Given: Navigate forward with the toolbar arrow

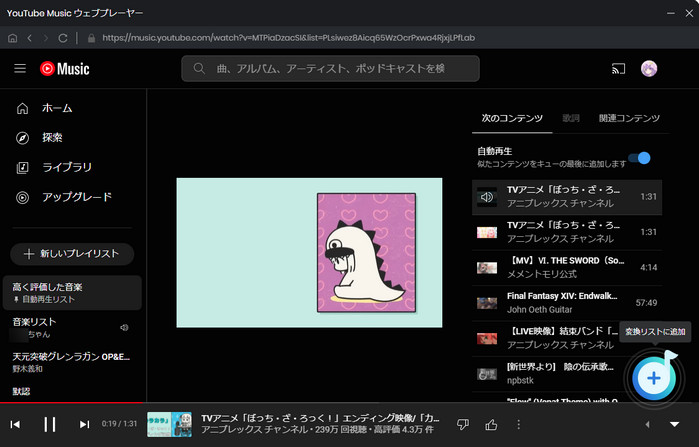Looking at the screenshot, I should 45,38.
